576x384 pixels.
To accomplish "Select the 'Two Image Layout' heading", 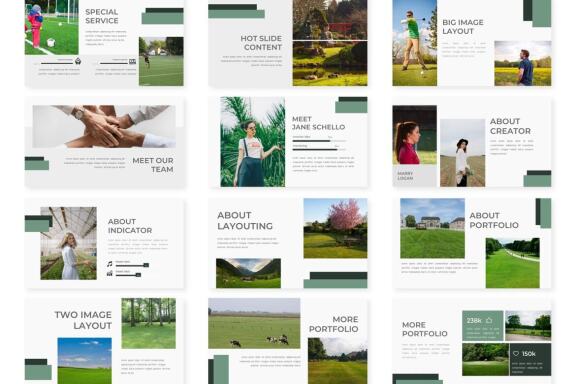I will click(83, 320).
